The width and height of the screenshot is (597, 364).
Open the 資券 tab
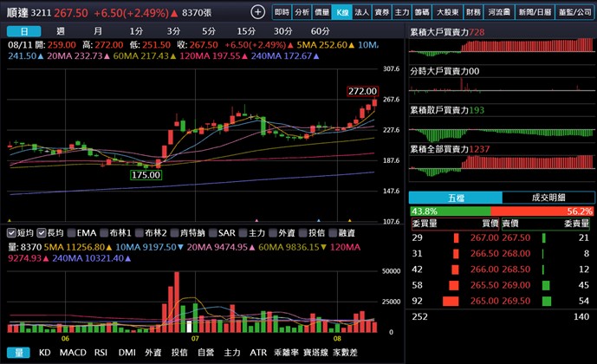point(382,12)
